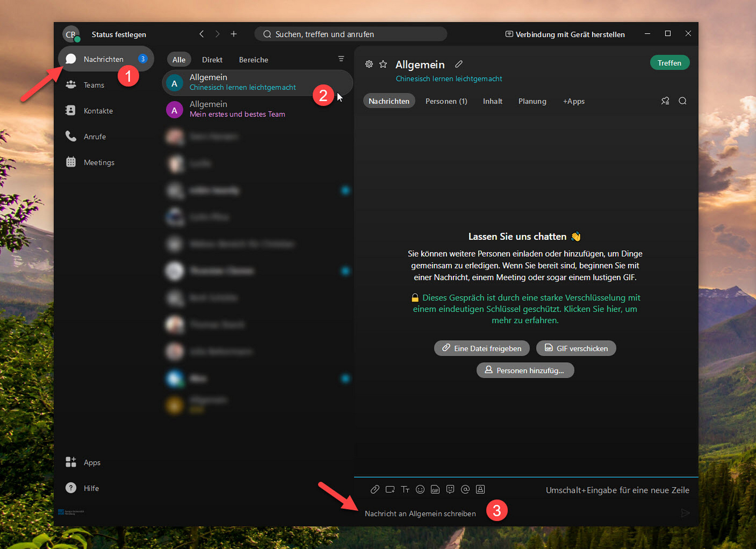Open the plus create menu in header
The width and height of the screenshot is (756, 549).
click(x=234, y=34)
